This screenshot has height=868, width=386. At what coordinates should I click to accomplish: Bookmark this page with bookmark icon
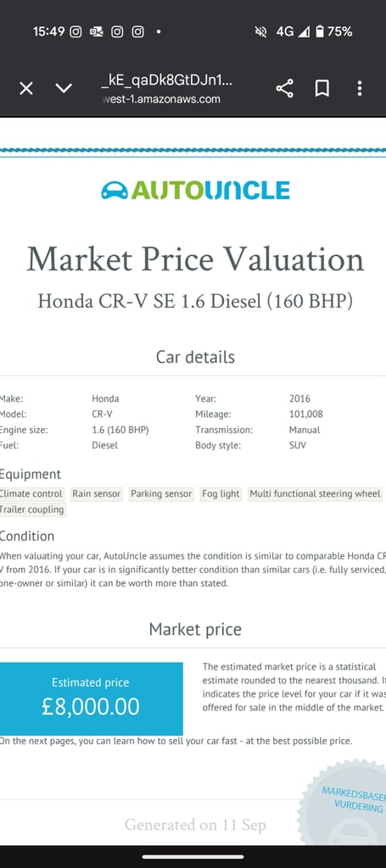[x=322, y=88]
